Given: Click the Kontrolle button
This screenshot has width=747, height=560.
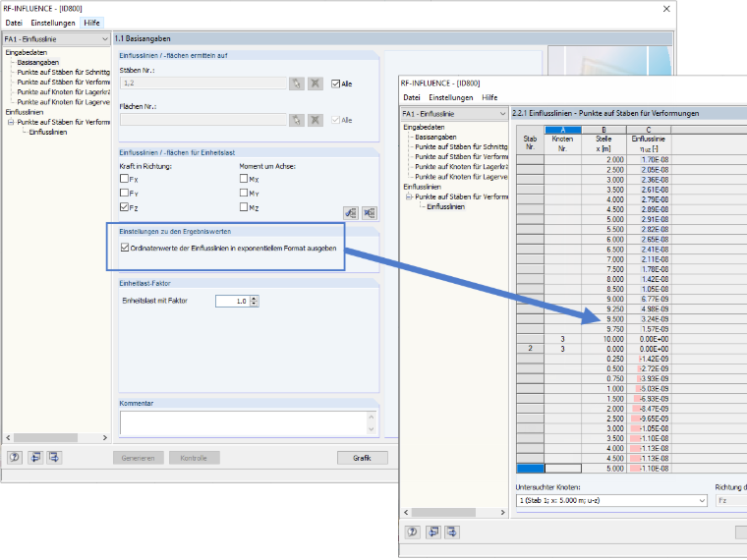Looking at the screenshot, I should [x=194, y=458].
